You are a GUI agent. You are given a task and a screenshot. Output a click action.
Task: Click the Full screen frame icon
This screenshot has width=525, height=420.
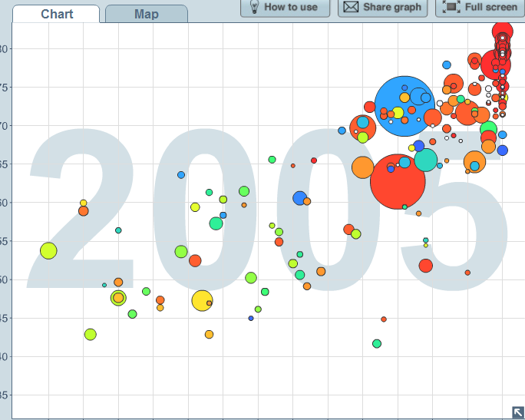(451, 7)
